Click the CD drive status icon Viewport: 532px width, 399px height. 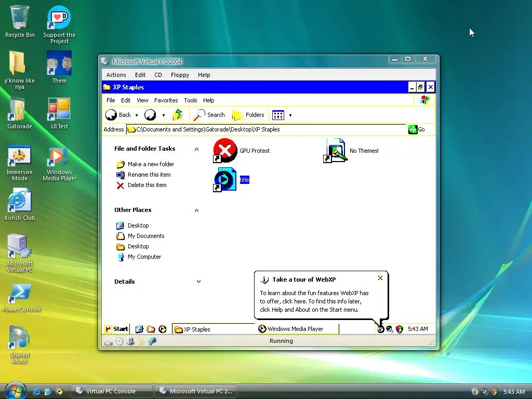[119, 342]
